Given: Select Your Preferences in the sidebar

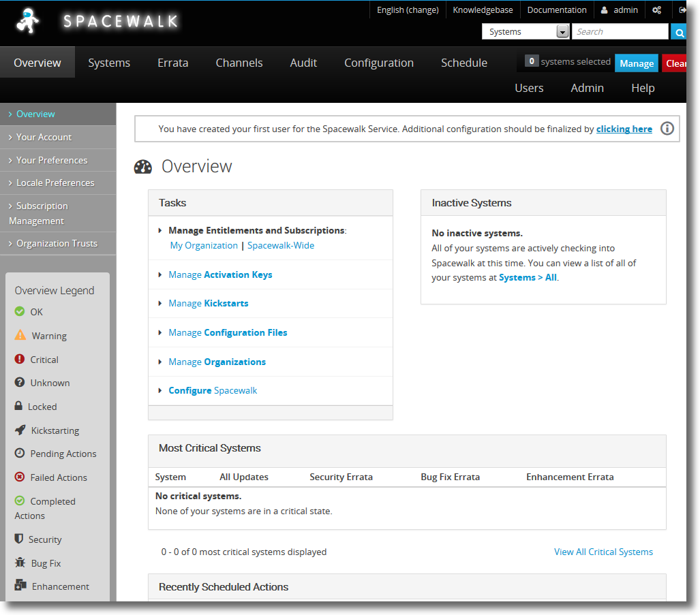Looking at the screenshot, I should pyautogui.click(x=58, y=160).
